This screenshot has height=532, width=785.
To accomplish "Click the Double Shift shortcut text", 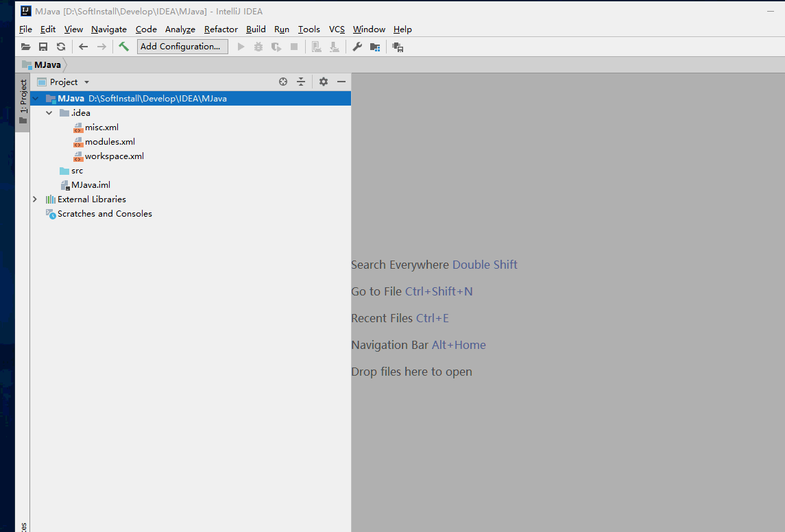I will click(485, 265).
